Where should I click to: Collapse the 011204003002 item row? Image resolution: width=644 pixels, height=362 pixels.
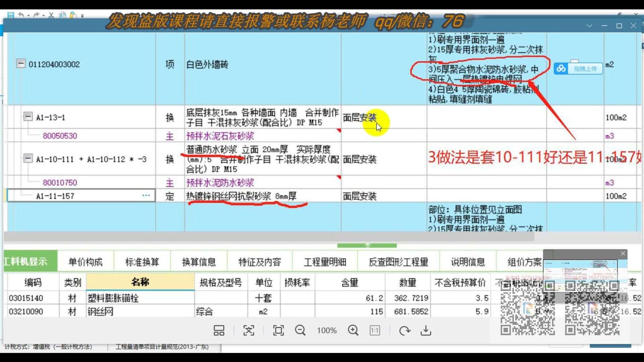tap(21, 63)
